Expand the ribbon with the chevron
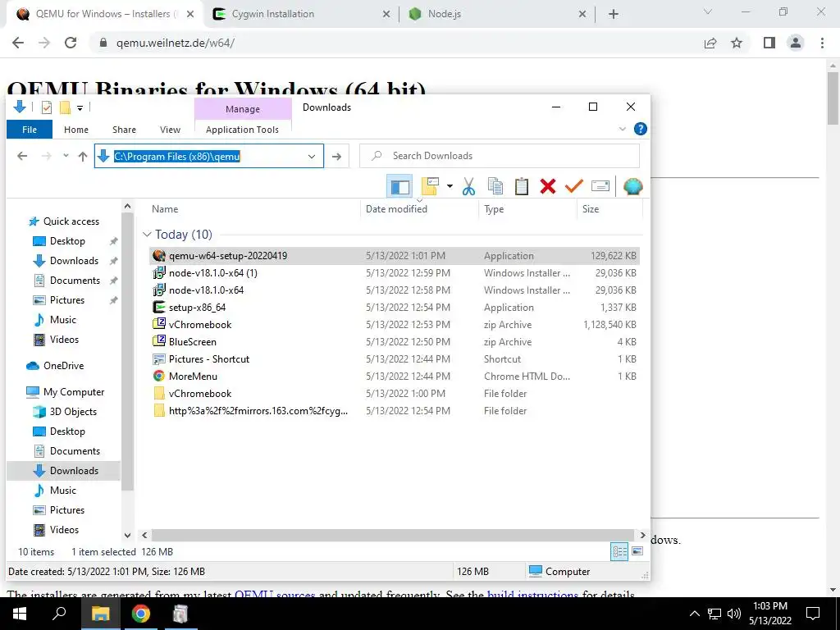 [x=622, y=129]
